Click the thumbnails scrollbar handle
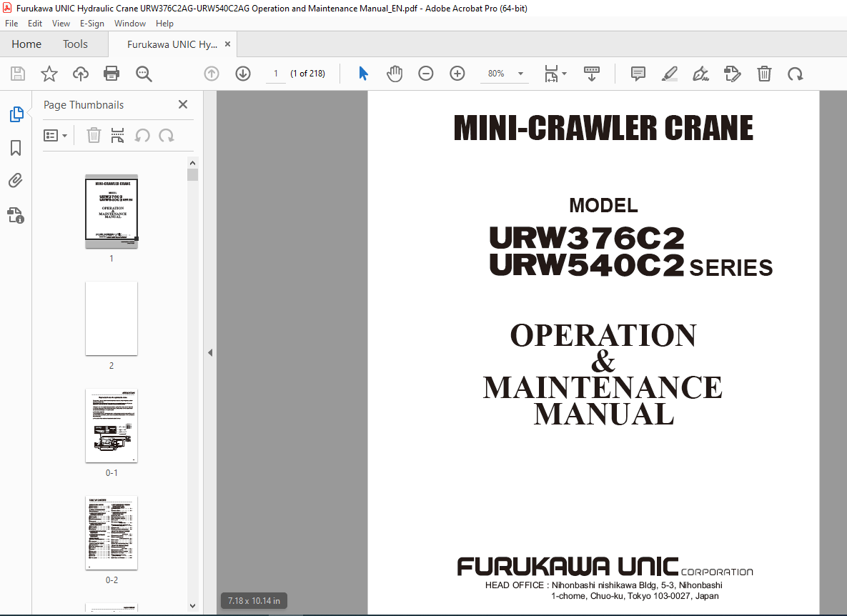 pos(193,175)
